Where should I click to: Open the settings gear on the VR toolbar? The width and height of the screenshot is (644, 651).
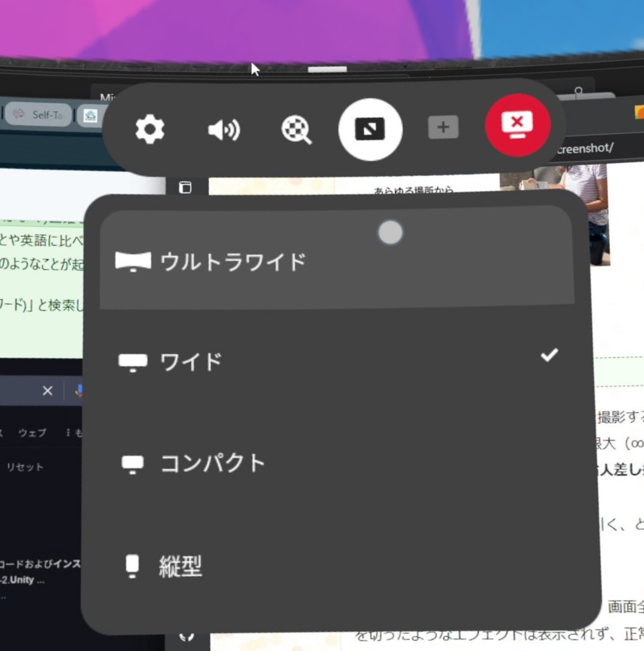(150, 129)
